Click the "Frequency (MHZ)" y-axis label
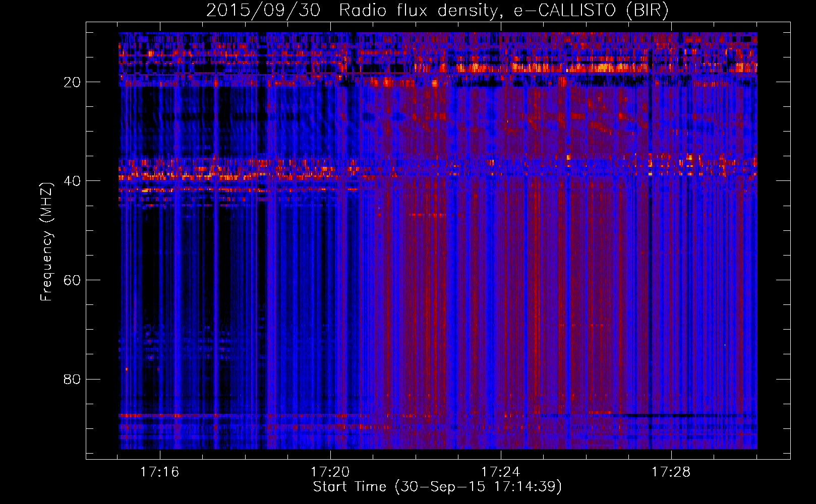Viewport: 816px width, 504px height. click(x=46, y=242)
